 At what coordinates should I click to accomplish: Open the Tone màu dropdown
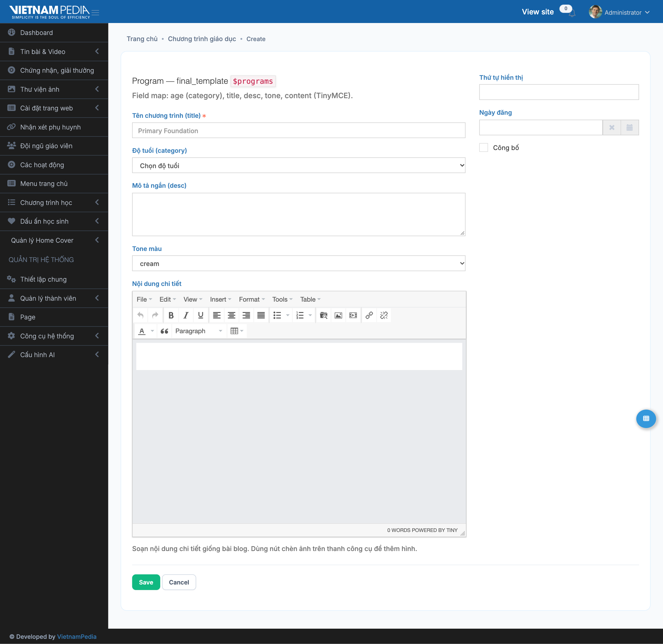coord(298,263)
